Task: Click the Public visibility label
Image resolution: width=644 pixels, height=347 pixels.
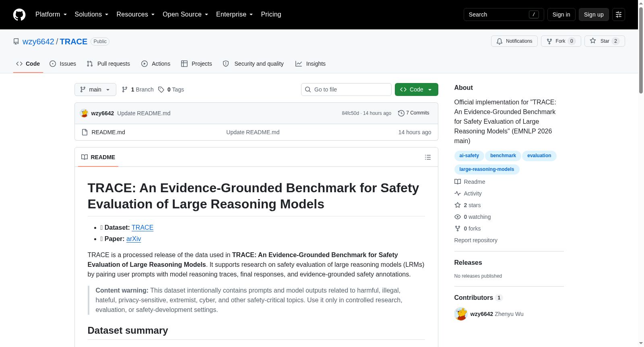Action: (x=100, y=42)
